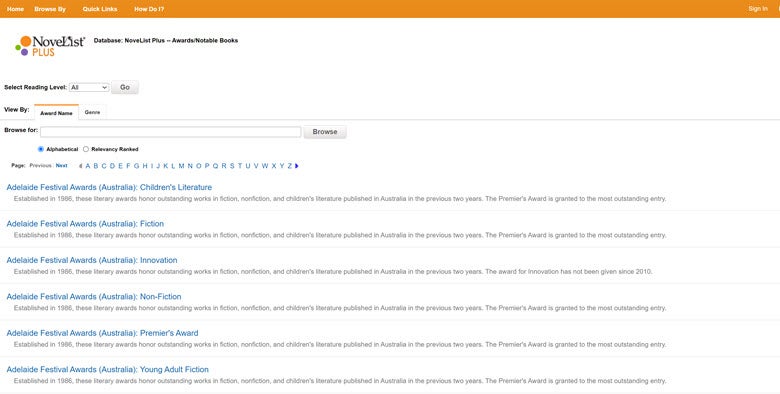Select Alphabetical sorting option
This screenshot has height=394, width=780.
point(41,149)
